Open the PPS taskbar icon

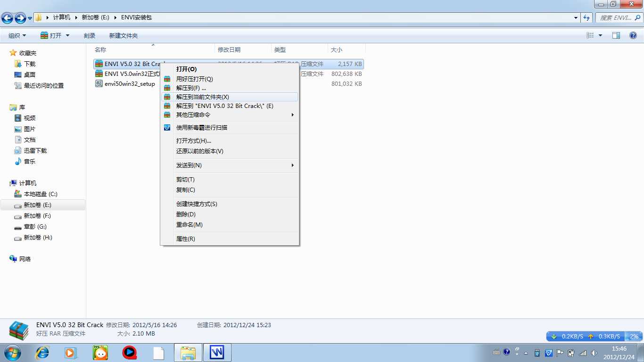[x=100, y=353]
